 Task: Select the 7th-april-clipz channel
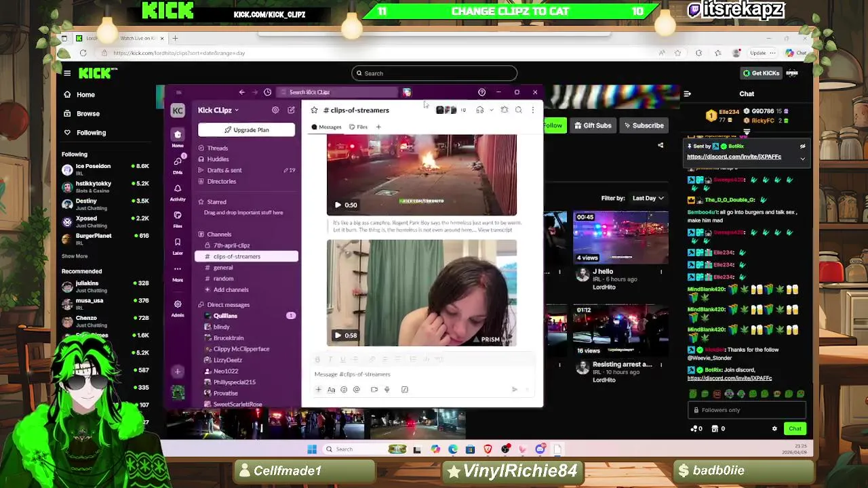click(x=247, y=245)
